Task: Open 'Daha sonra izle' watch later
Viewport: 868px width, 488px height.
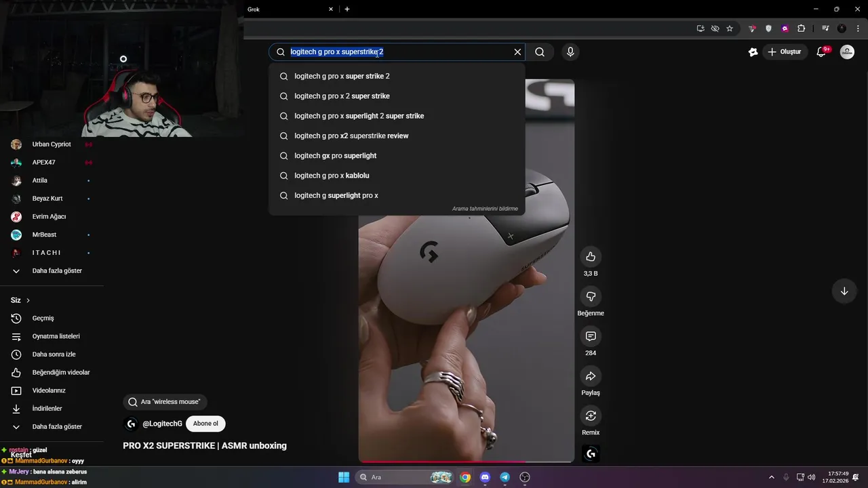Action: click(52, 354)
